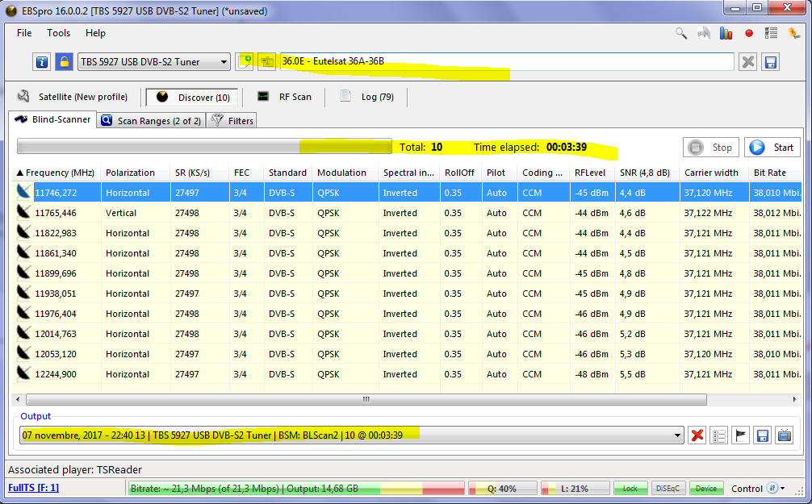Toggle the Lock status indicator

630,488
